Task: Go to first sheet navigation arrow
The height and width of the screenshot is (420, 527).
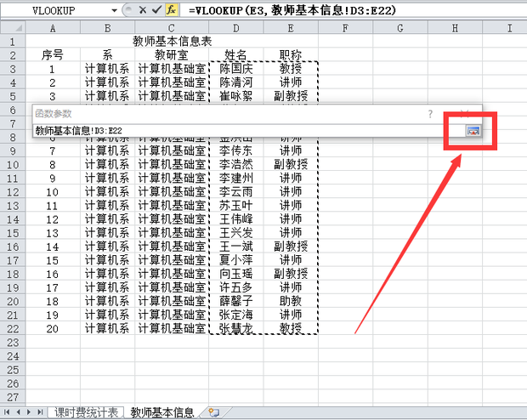Action: click(x=7, y=412)
